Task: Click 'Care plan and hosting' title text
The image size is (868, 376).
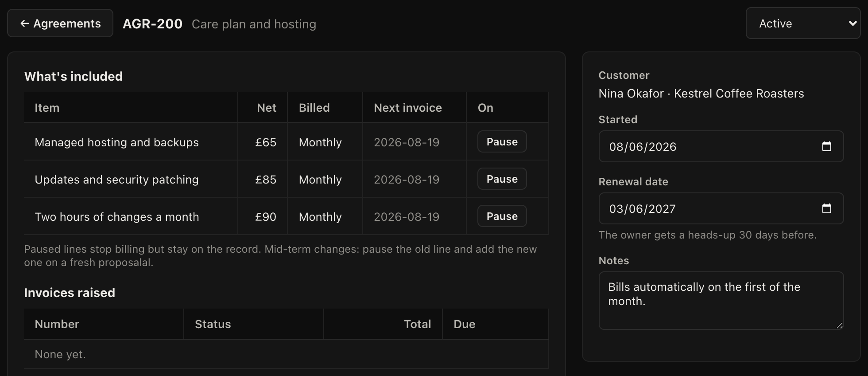Action: click(254, 24)
